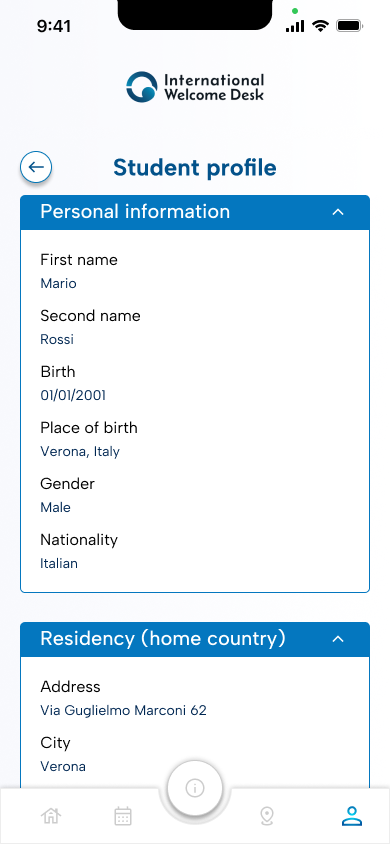
Task: Select the profile tab icon
Action: tap(352, 816)
